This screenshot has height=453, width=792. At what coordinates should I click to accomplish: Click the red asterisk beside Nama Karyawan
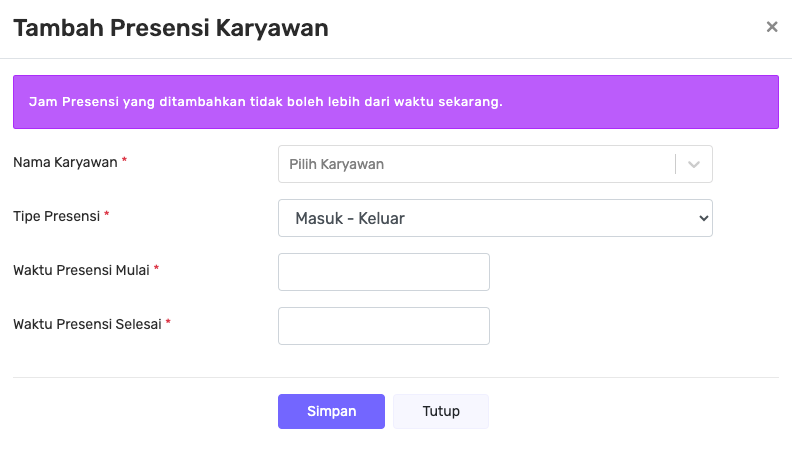(x=125, y=160)
